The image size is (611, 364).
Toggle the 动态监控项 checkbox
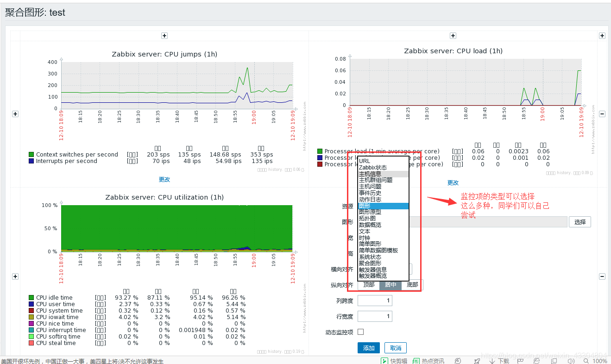(361, 332)
